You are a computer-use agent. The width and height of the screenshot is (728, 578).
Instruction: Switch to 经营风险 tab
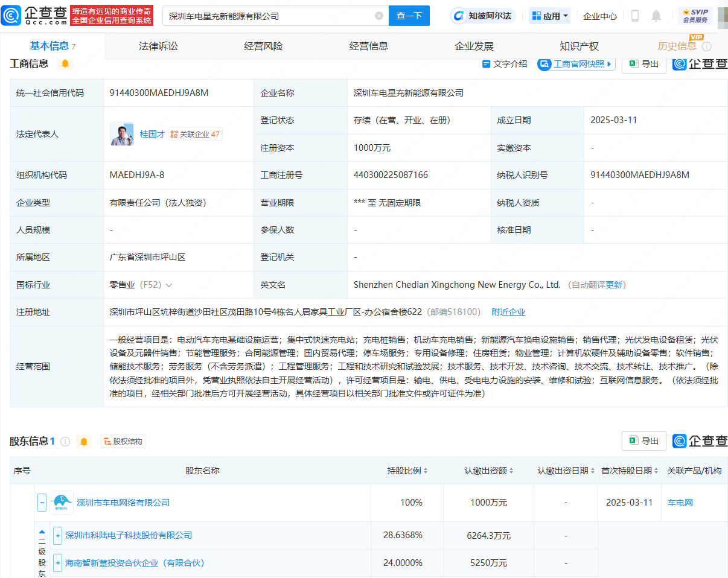[263, 46]
